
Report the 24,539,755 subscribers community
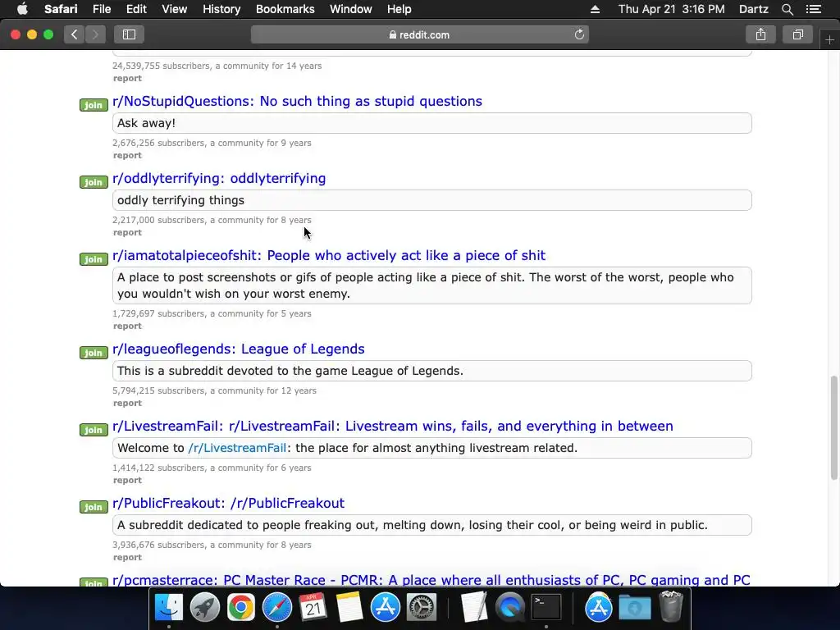(x=127, y=78)
